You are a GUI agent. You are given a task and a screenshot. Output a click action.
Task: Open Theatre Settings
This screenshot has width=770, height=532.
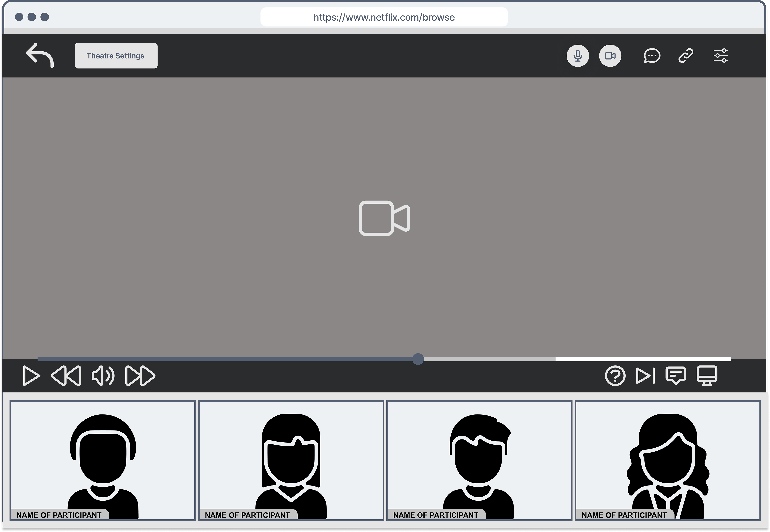(116, 56)
